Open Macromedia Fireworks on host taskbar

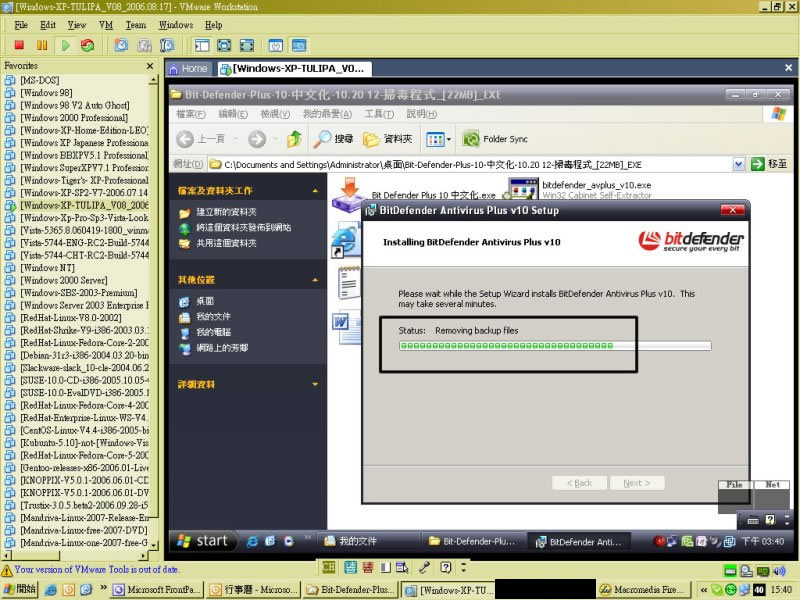644,590
